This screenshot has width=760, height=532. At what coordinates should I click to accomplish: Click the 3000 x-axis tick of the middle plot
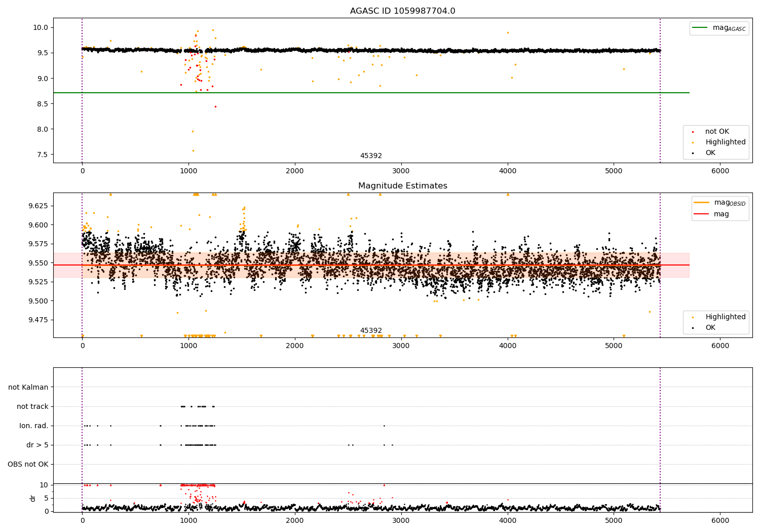click(401, 346)
